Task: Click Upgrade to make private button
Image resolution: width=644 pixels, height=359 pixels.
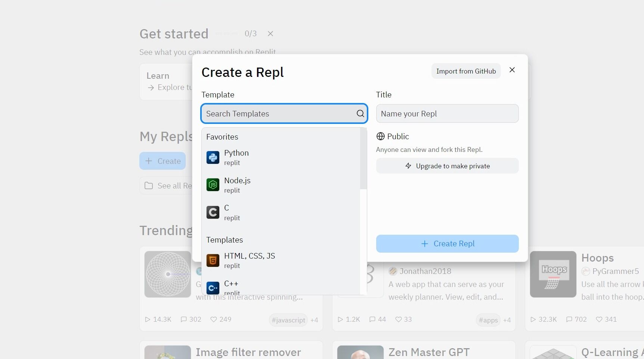Action: click(447, 166)
